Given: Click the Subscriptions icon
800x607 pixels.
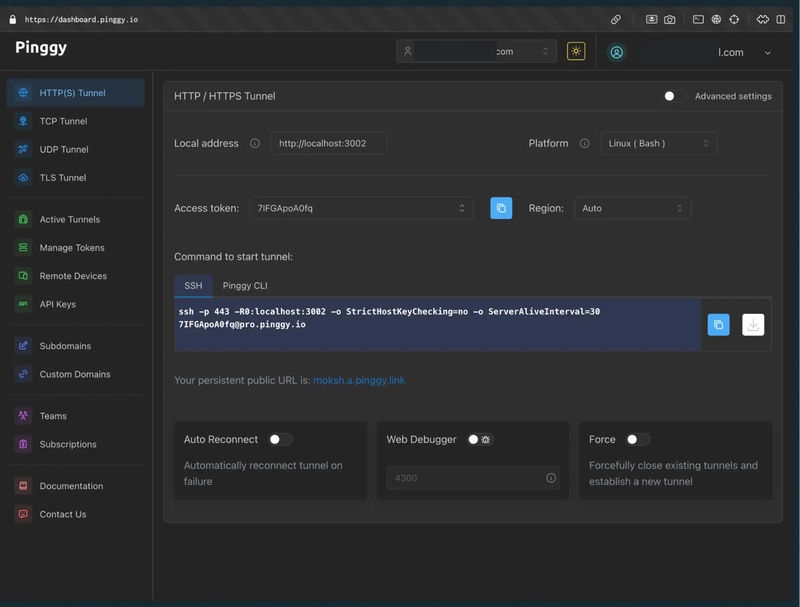Looking at the screenshot, I should [23, 444].
